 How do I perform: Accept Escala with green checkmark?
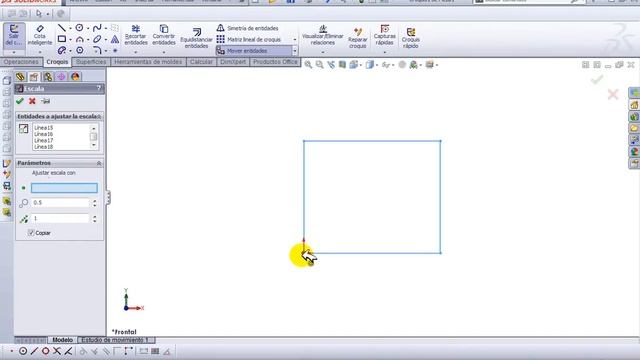(20, 101)
